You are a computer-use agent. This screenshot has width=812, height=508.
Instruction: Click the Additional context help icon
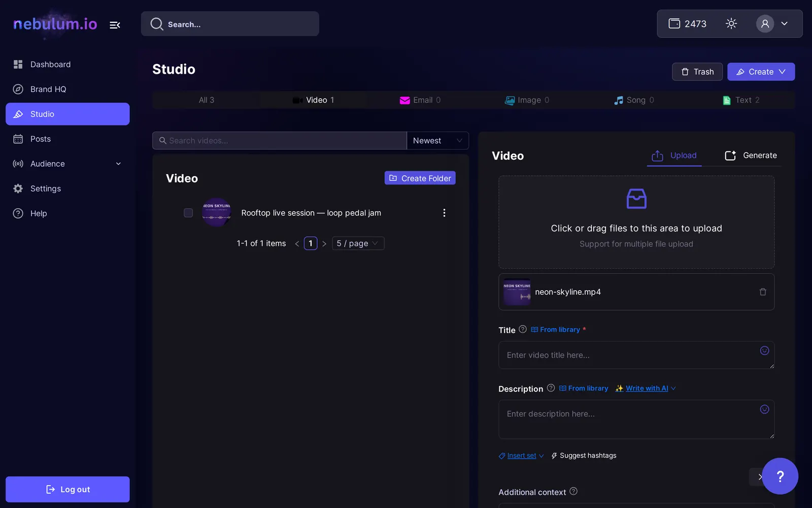coord(573,491)
